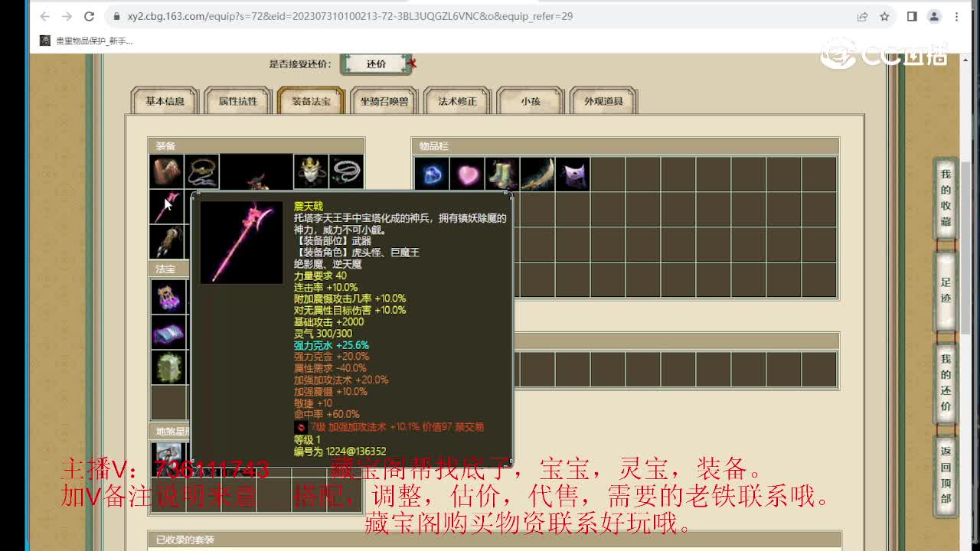Click the green stone 法宝 icon

point(168,365)
